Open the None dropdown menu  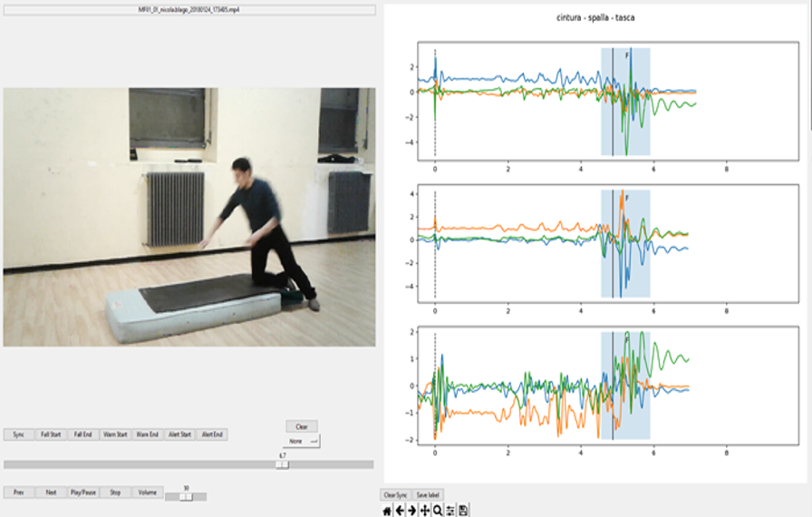pyautogui.click(x=302, y=442)
